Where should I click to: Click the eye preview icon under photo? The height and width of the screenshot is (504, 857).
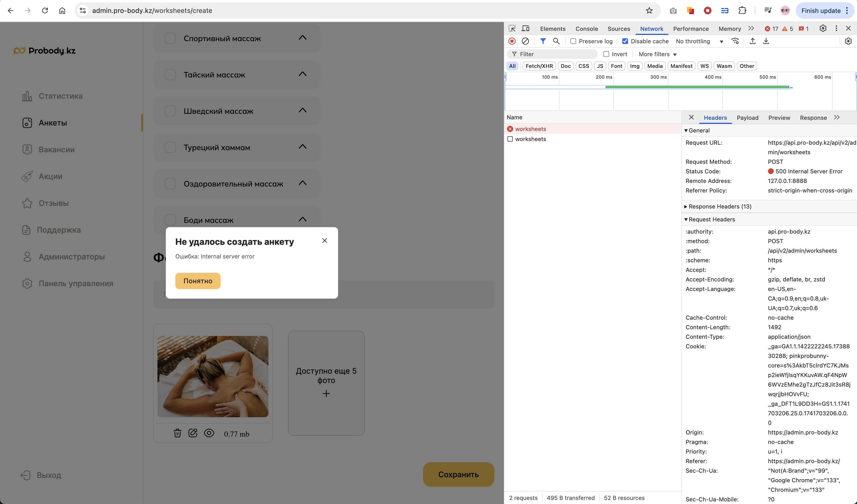[209, 433]
